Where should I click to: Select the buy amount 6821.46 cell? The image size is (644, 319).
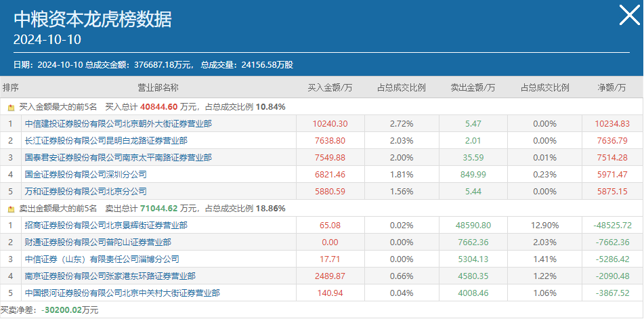tap(330, 175)
